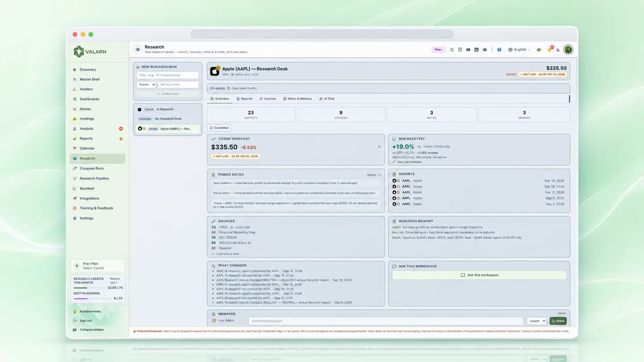Open the user profile avatar
The width and height of the screenshot is (644, 362).
click(568, 50)
